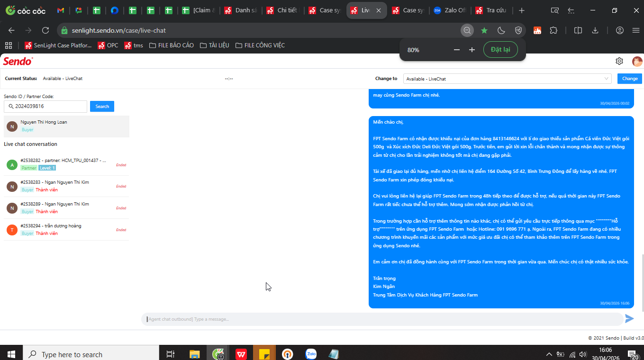Select buyer Nguyen Thi Hong Loan
The width and height of the screenshot is (644, 360).
tap(66, 126)
